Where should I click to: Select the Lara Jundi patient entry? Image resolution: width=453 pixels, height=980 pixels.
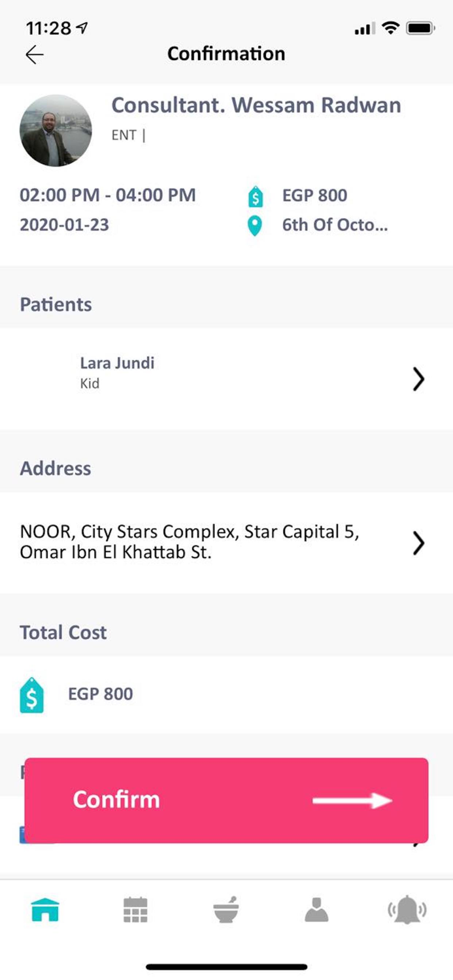point(117,372)
